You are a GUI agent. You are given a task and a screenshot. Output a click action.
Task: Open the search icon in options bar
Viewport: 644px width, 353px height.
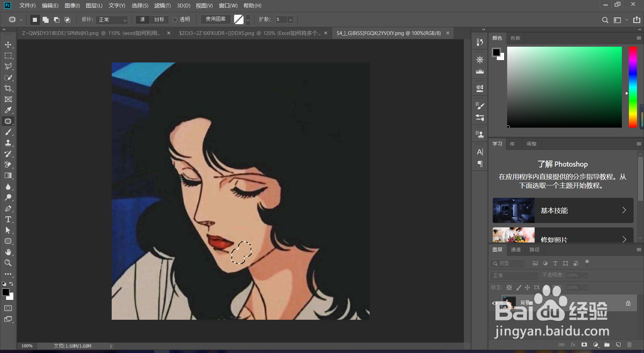pyautogui.click(x=605, y=20)
